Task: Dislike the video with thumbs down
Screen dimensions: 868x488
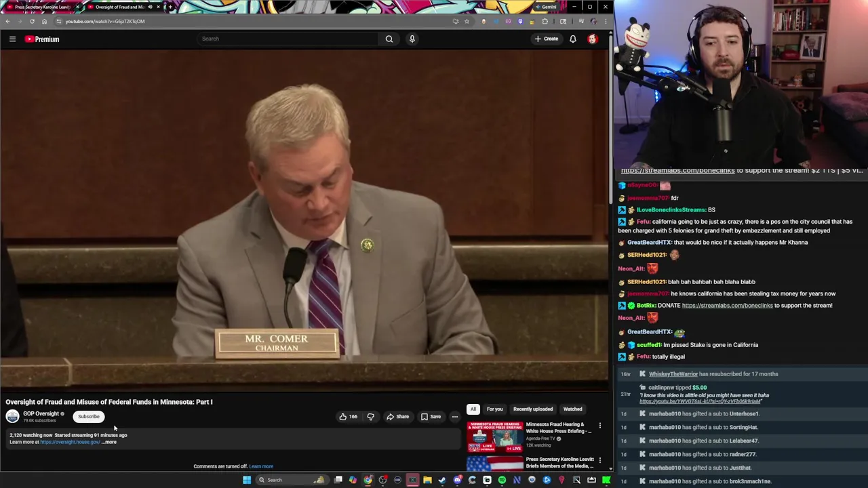Action: click(370, 417)
